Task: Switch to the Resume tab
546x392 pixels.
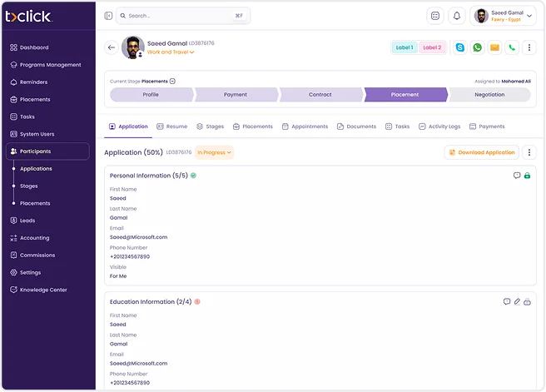Action: [171, 127]
